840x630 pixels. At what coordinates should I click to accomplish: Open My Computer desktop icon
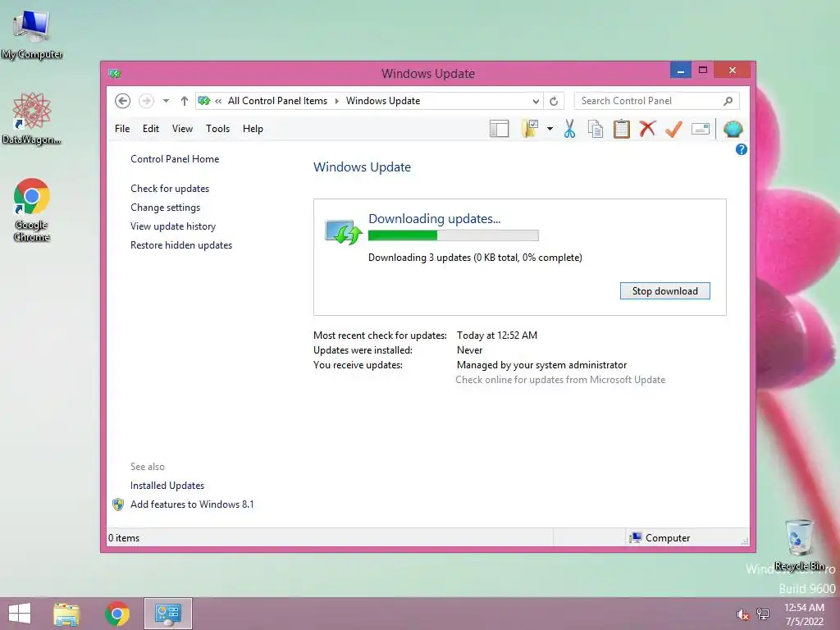click(32, 34)
